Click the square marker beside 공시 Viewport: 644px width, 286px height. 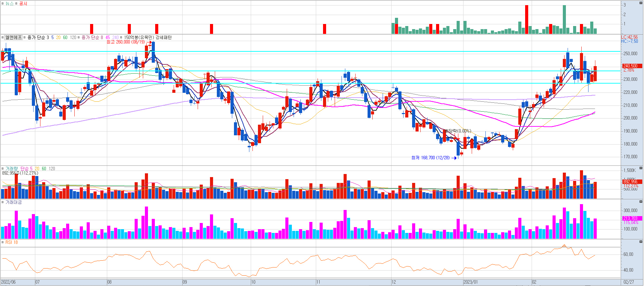(16, 3)
